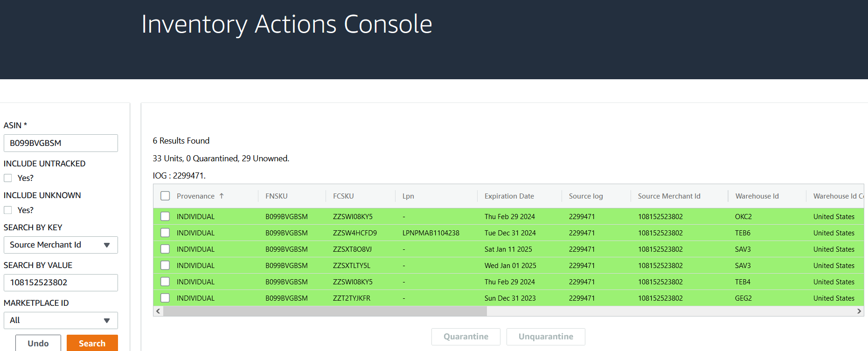Image resolution: width=868 pixels, height=351 pixels.
Task: Sort by the Source Merchant Id column header
Action: click(669, 196)
